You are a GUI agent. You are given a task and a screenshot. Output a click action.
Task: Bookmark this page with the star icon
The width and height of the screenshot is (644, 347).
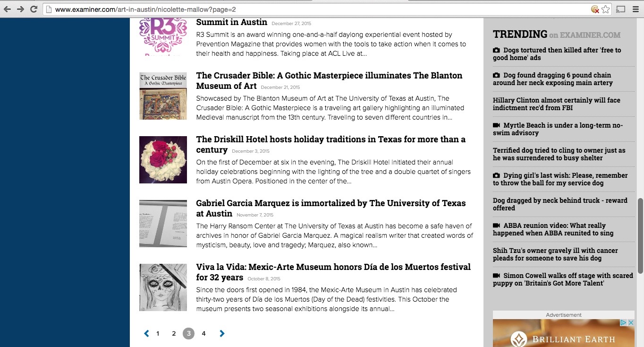click(x=606, y=9)
